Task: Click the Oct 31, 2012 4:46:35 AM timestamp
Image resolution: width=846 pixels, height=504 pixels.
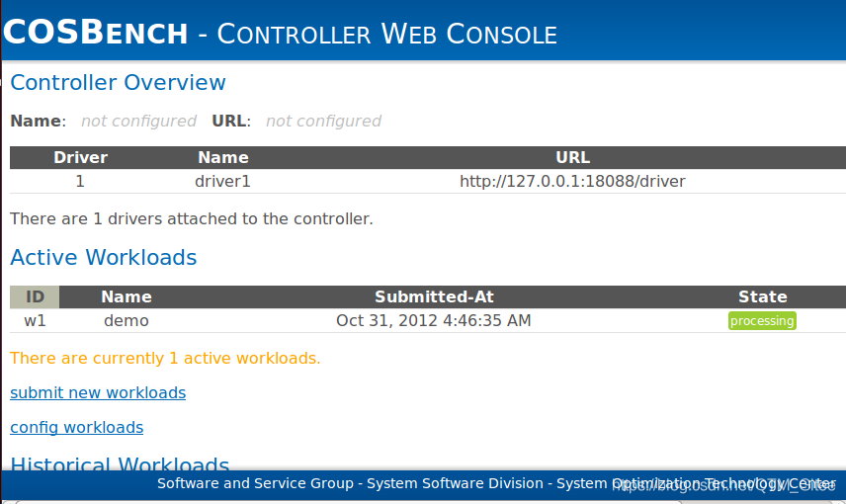Action: (x=434, y=320)
